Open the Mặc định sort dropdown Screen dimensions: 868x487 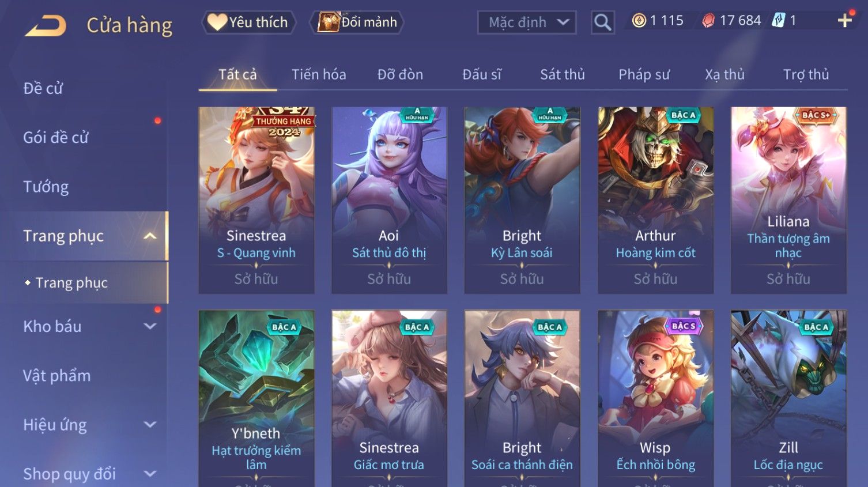pyautogui.click(x=527, y=22)
